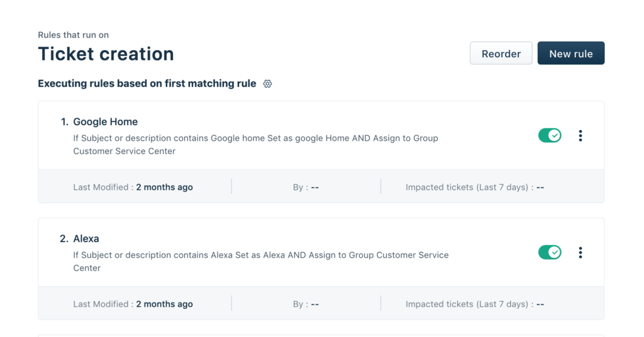Select the Alexa rule description text
644x337 pixels.
click(x=261, y=262)
